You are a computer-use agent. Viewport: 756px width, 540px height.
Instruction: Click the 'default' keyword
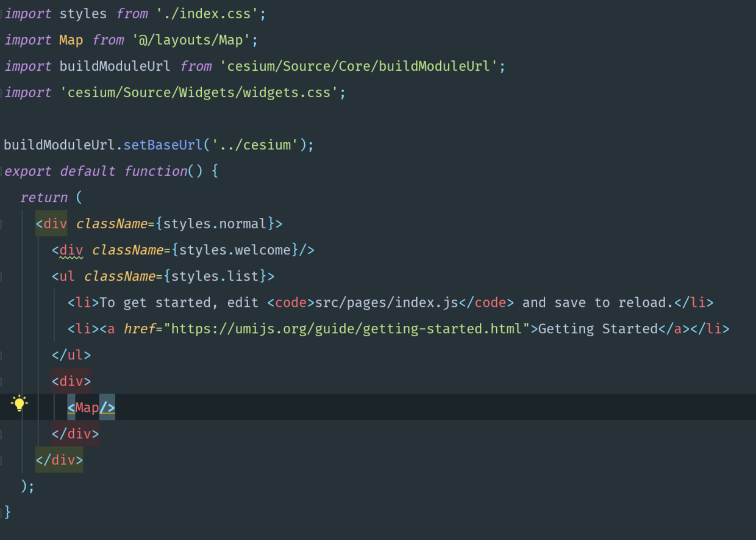87,171
